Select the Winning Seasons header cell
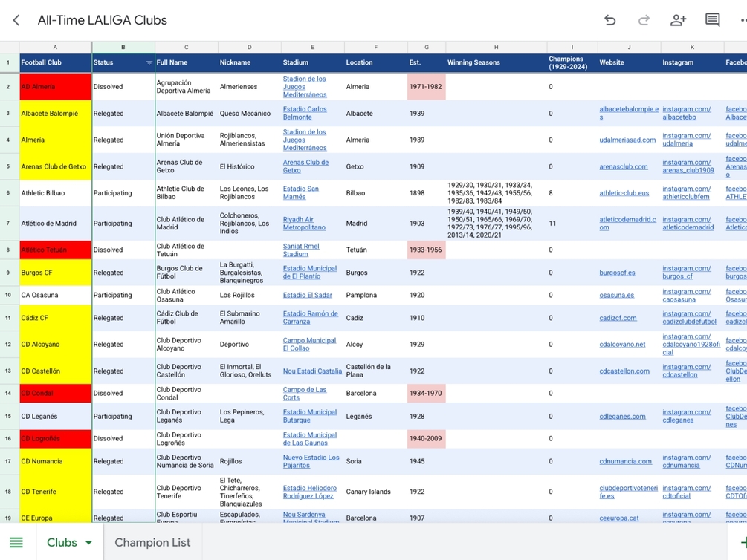The image size is (747, 560). [497, 62]
